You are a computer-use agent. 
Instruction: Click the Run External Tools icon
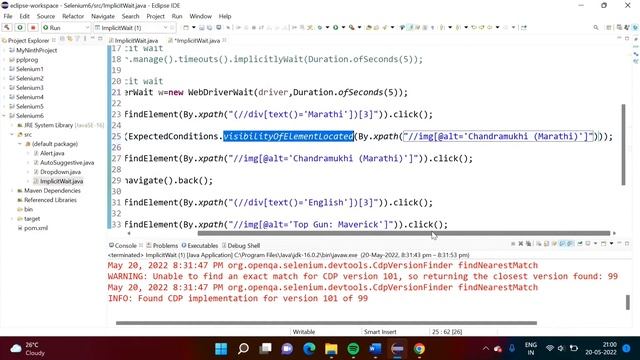point(351,27)
